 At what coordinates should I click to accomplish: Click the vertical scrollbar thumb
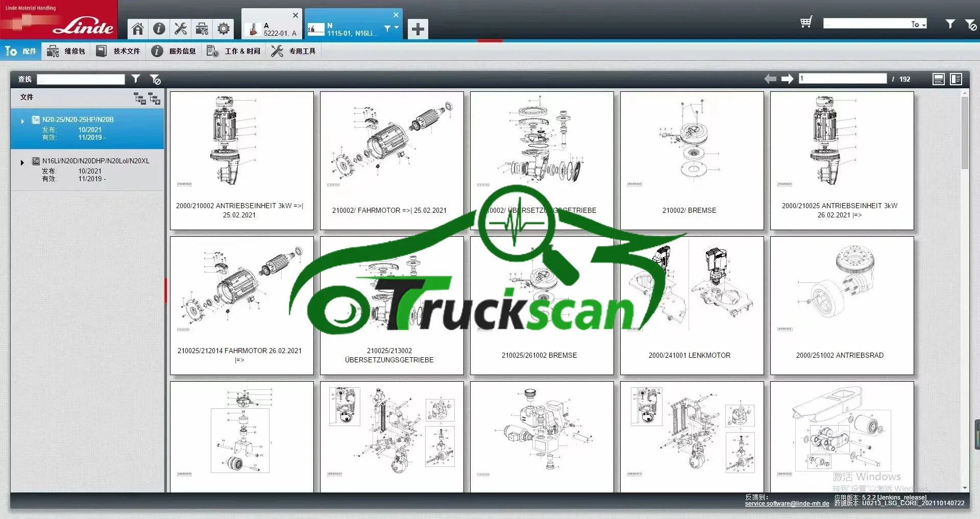point(965,133)
